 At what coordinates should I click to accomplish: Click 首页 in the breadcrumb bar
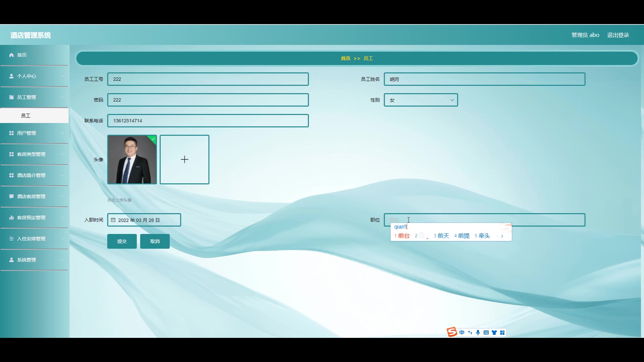[346, 58]
